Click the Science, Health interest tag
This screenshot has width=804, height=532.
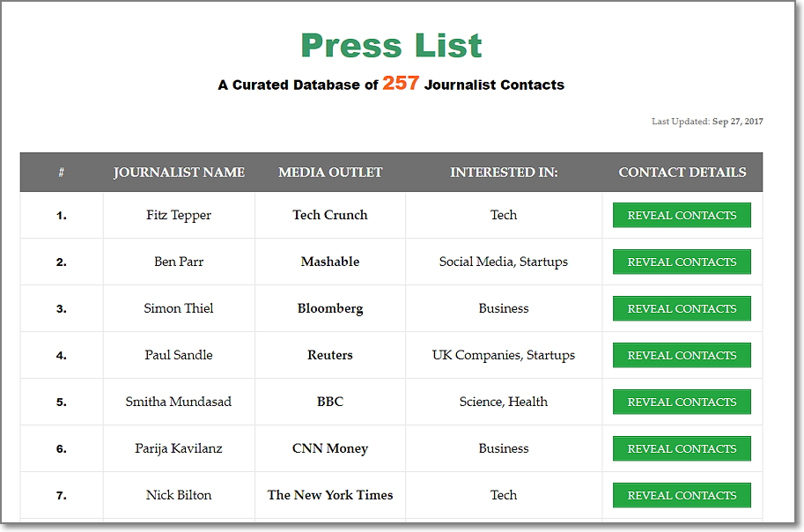pos(503,402)
